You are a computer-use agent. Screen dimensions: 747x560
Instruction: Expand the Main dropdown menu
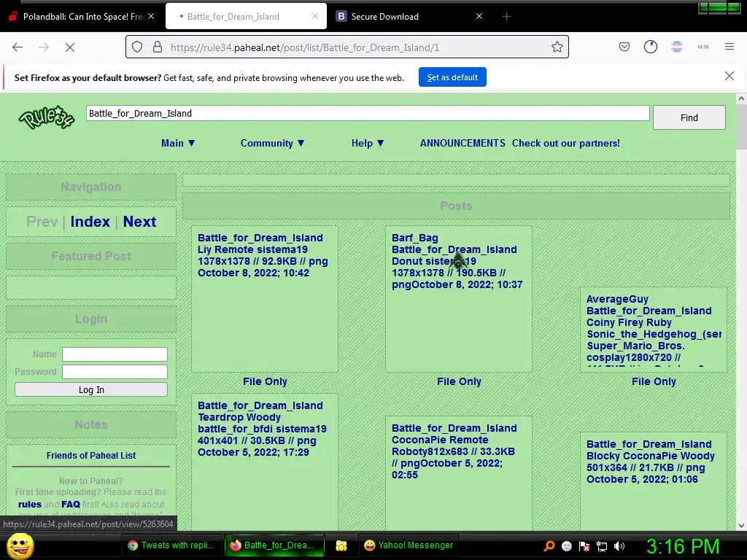pyautogui.click(x=178, y=144)
